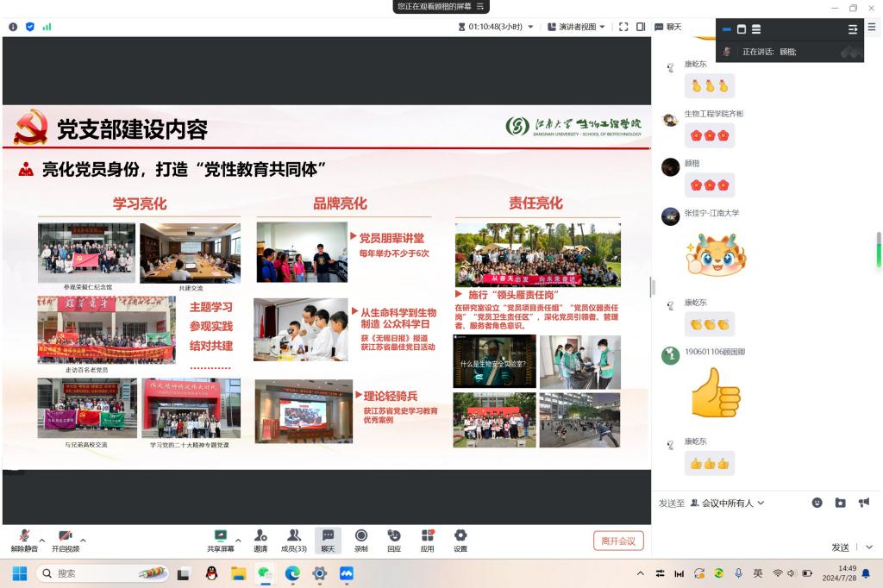883x588 pixels.
Task: Click the emoji picker in chat
Action: 817,503
